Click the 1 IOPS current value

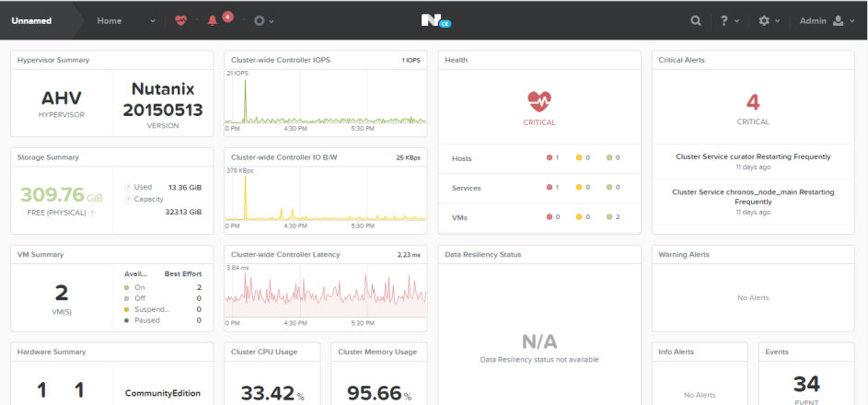(x=411, y=61)
